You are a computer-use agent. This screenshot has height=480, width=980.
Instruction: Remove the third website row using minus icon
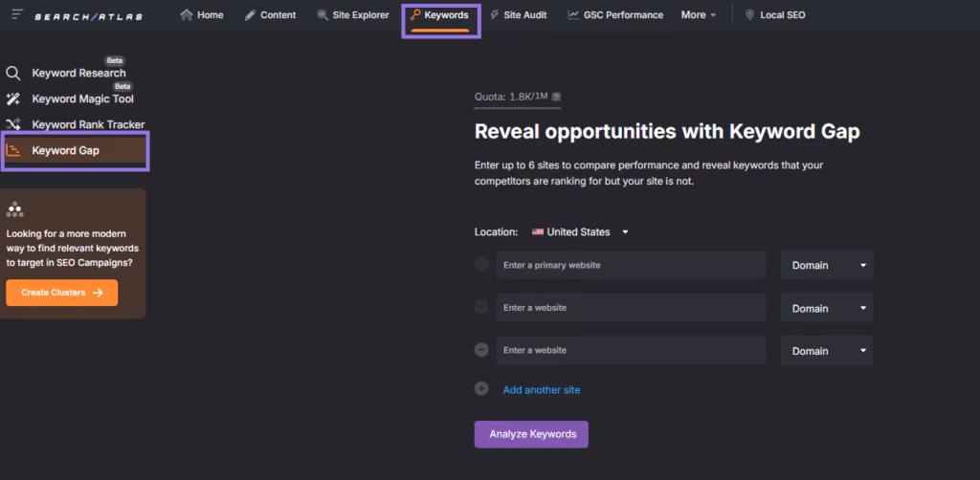(x=481, y=350)
